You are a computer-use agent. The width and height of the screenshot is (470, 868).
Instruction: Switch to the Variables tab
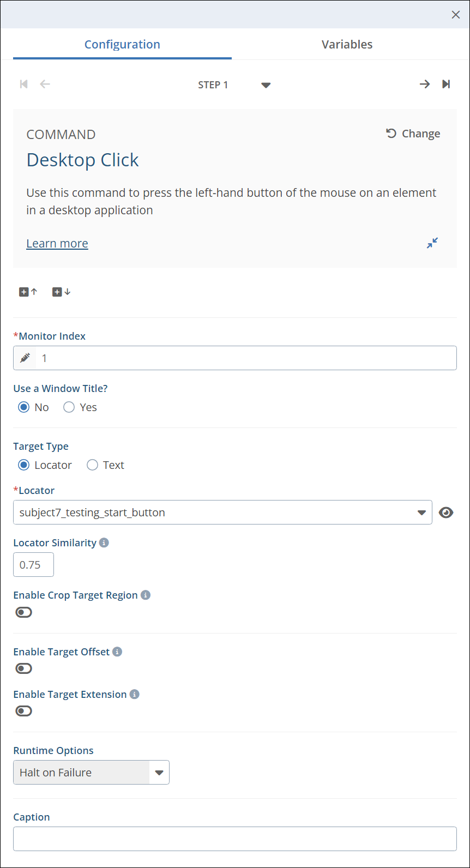click(347, 45)
